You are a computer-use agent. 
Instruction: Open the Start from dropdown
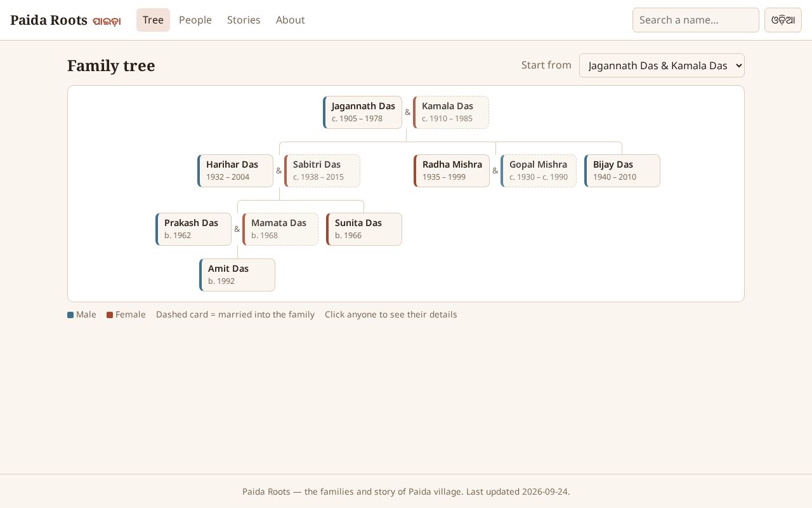point(662,65)
